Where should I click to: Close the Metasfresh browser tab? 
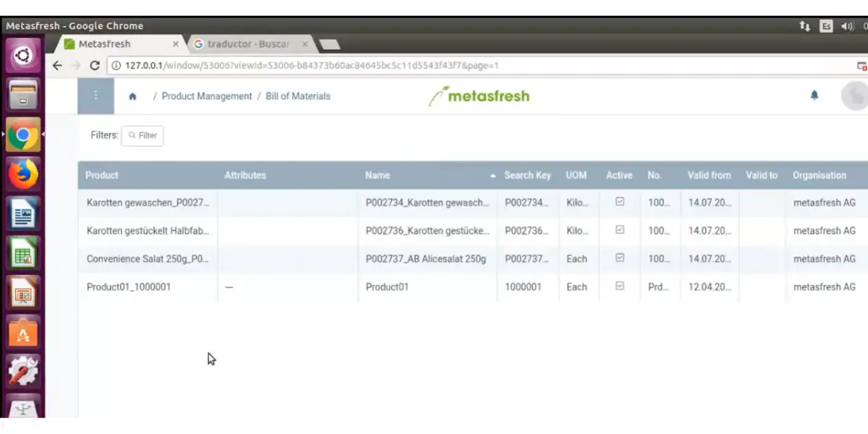click(175, 44)
